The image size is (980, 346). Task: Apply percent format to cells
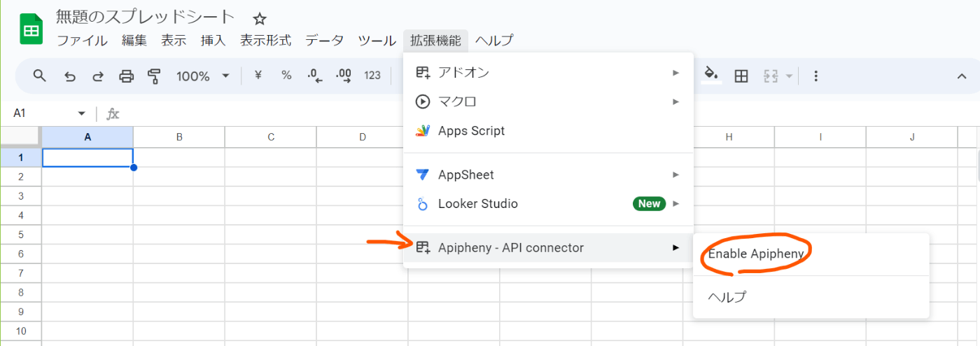click(286, 76)
